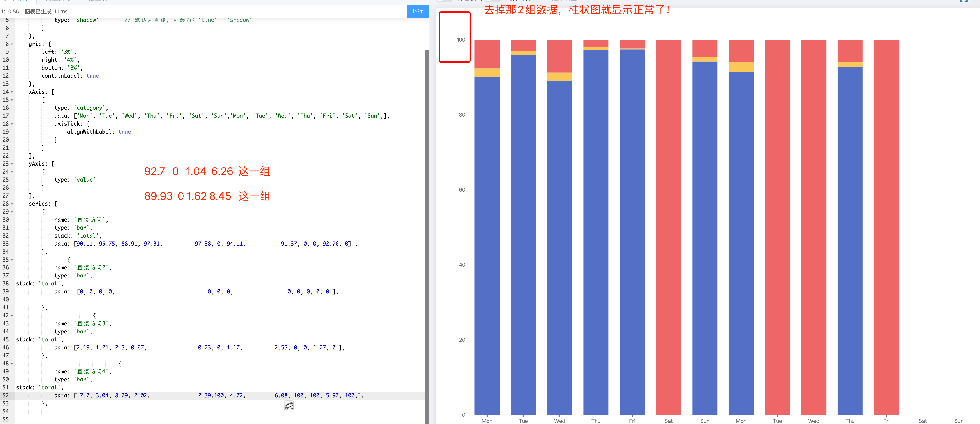Fold the 直接访问3 series object at line 42
Screen dimensions: 980x424
(12, 316)
